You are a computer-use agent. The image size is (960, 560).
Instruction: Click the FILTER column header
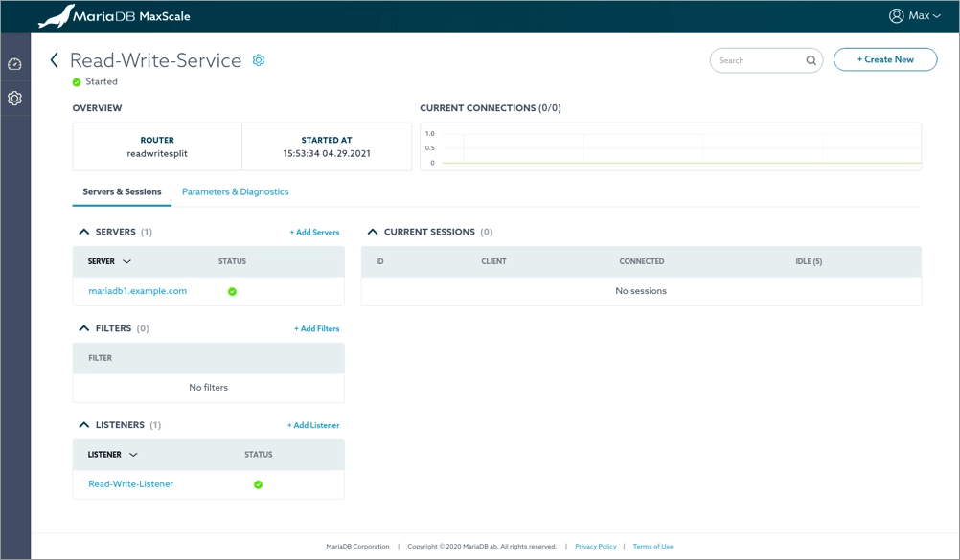point(100,358)
